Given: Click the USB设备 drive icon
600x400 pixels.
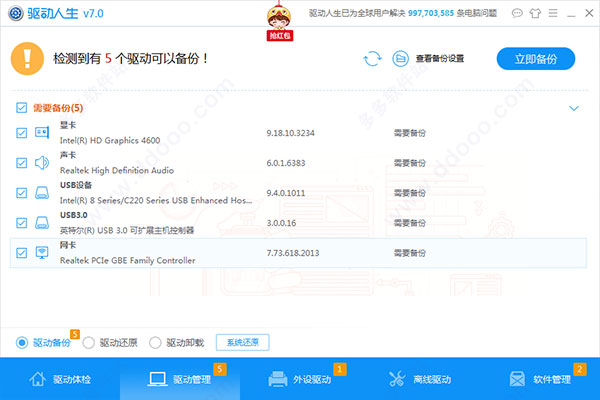Looking at the screenshot, I should (42, 193).
